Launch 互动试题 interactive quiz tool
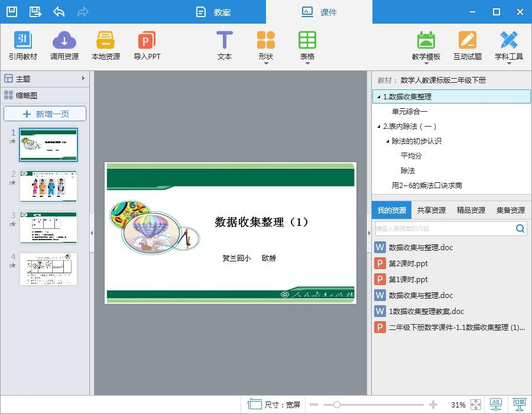This screenshot has height=414, width=532. click(x=468, y=44)
